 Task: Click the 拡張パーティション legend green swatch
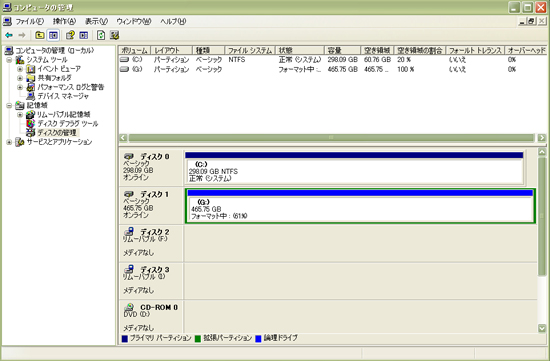(x=198, y=339)
